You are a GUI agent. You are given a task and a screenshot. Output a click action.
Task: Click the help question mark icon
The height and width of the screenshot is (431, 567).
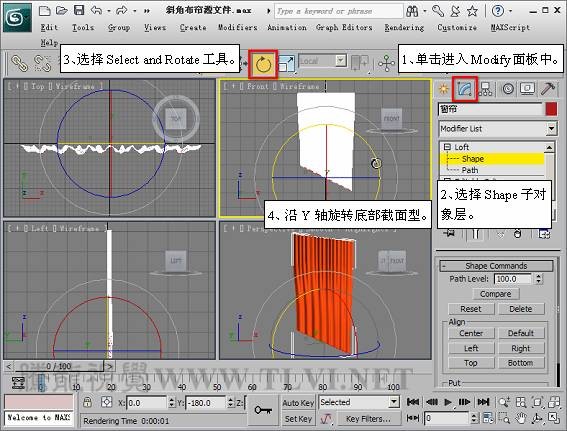(x=498, y=11)
